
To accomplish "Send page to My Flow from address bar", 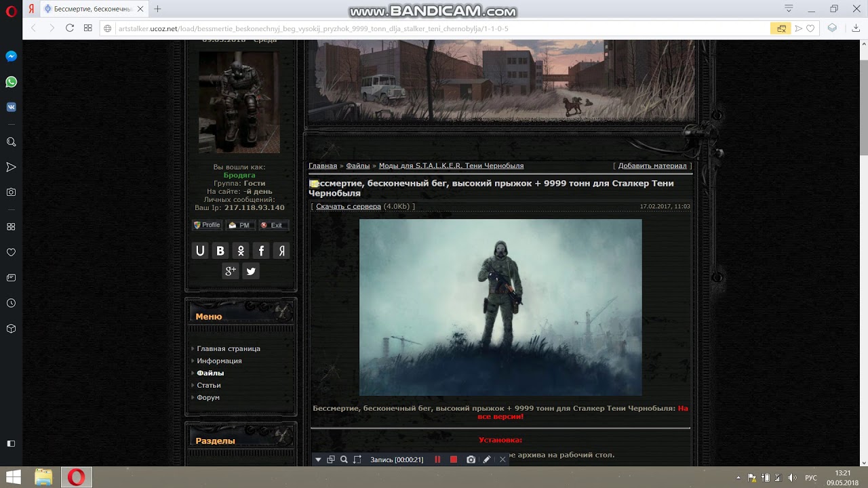I will (799, 28).
